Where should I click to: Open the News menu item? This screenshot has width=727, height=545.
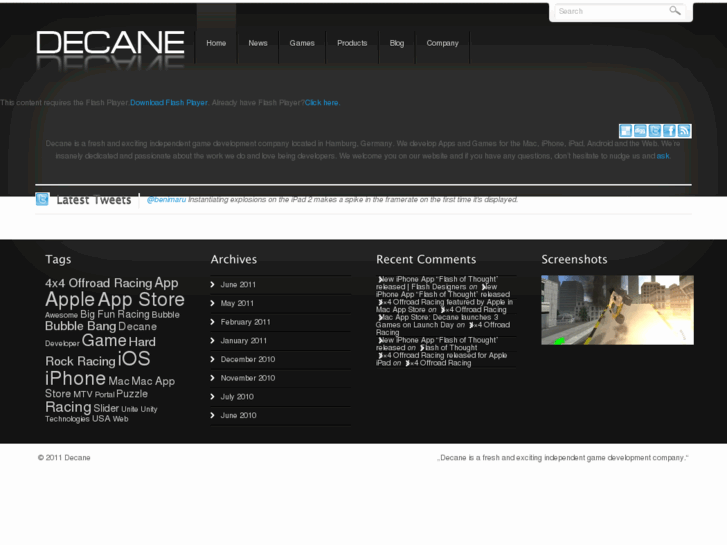(258, 43)
